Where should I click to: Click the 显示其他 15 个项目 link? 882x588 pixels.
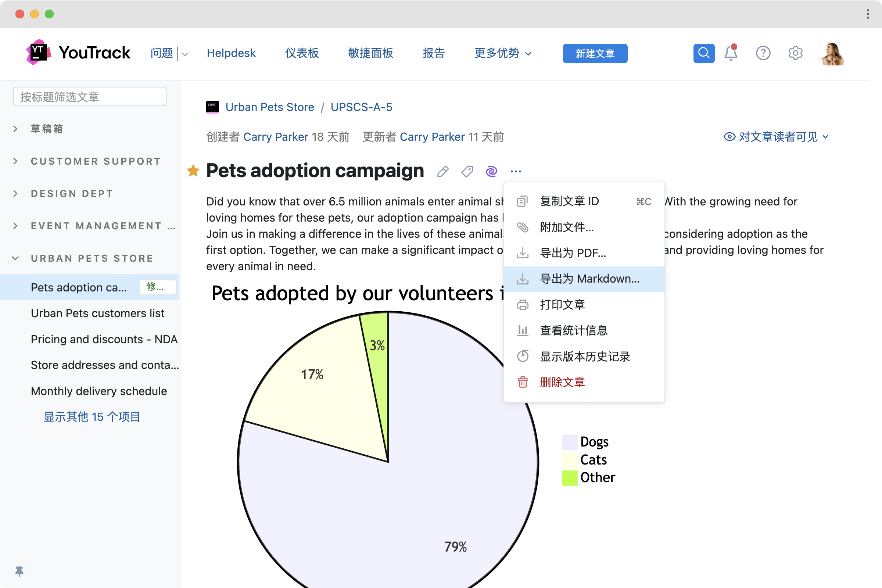[92, 417]
